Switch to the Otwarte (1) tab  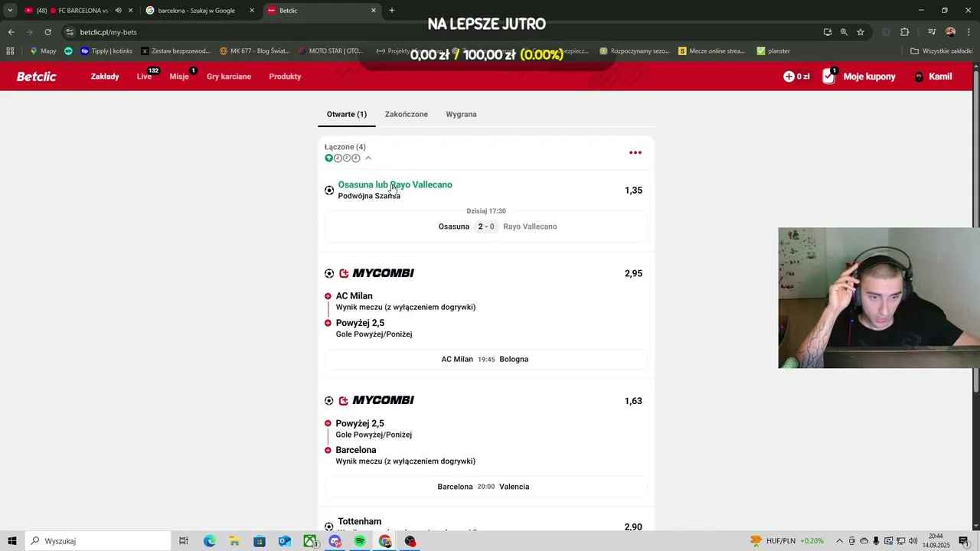[347, 114]
